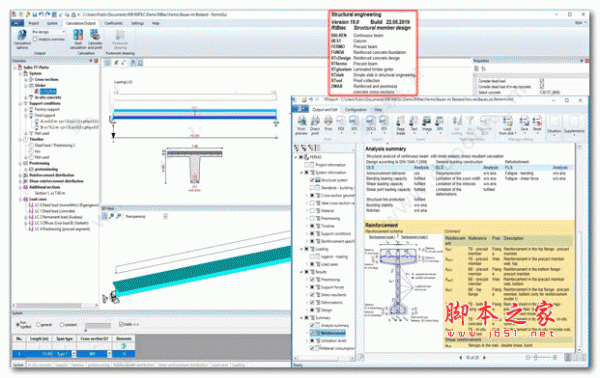Click Direct print in report window
The height and width of the screenshot is (378, 600).
315,125
